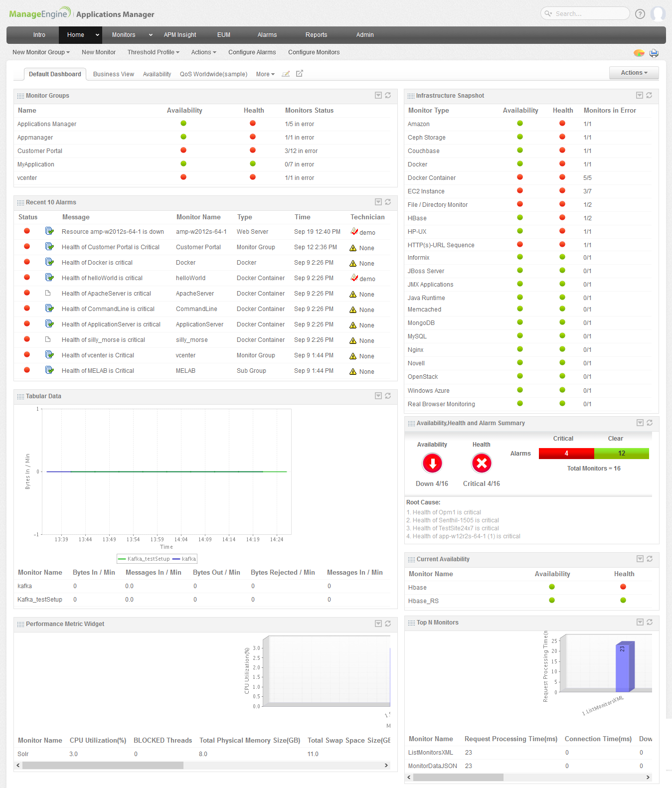
Task: Expand the Home tab dropdown arrow
Action: click(x=98, y=35)
